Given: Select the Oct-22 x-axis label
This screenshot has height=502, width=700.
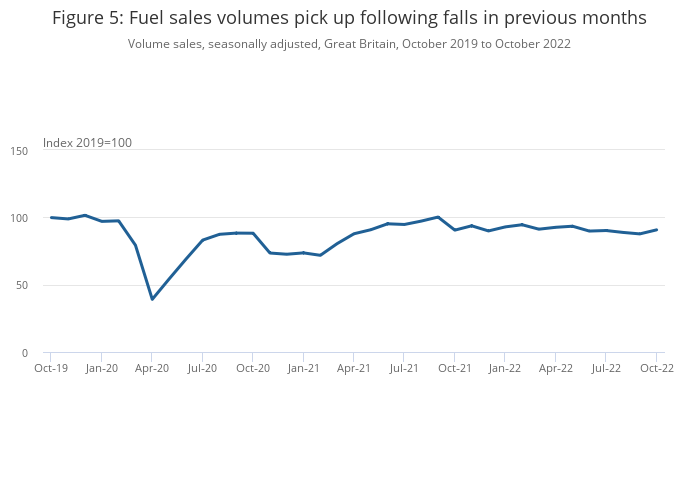Looking at the screenshot, I should [657, 368].
